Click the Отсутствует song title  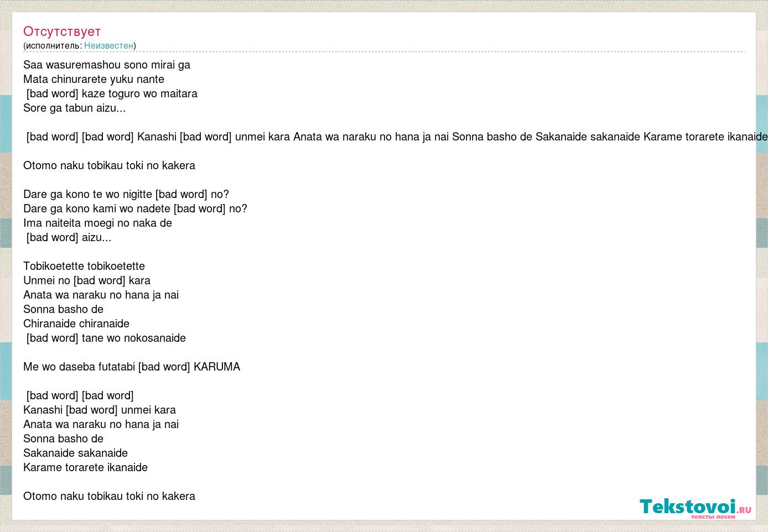pos(62,32)
